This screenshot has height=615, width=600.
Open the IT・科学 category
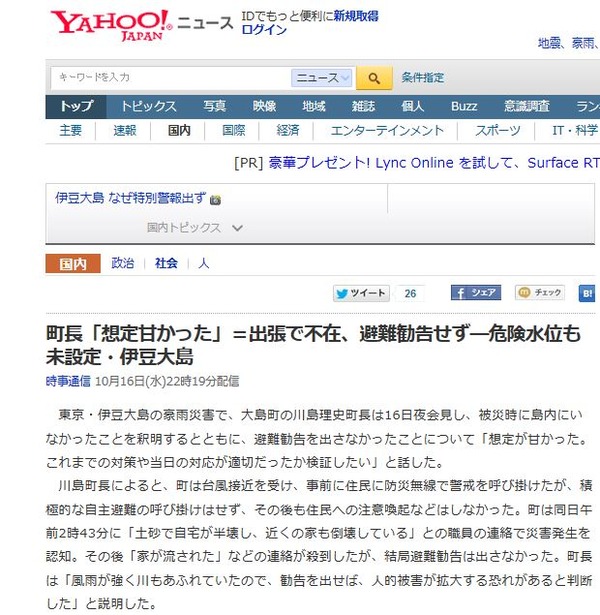[575, 130]
